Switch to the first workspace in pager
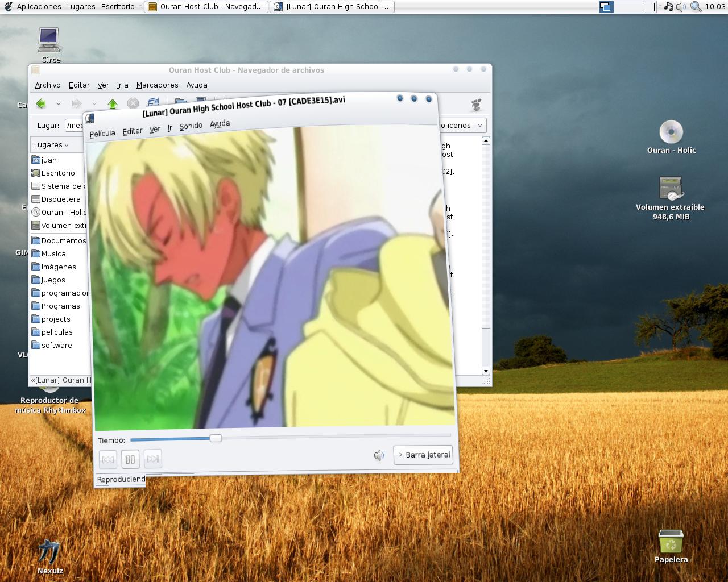This screenshot has width=728, height=582. (x=606, y=7)
